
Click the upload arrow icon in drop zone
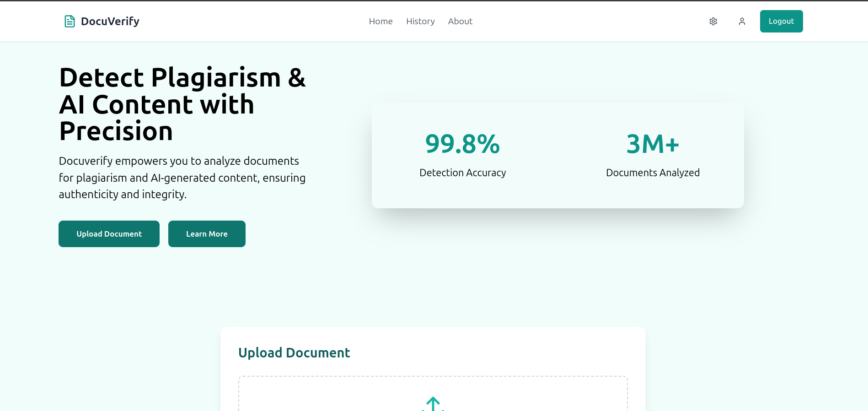click(433, 404)
